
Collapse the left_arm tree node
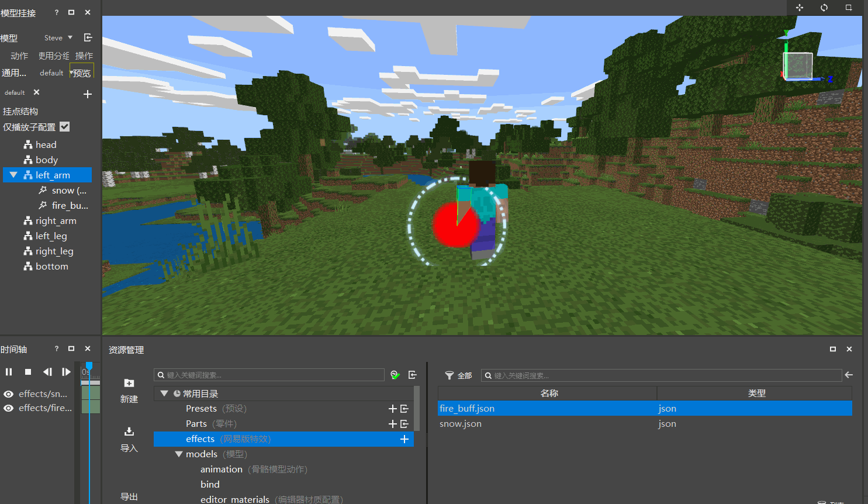click(x=13, y=175)
